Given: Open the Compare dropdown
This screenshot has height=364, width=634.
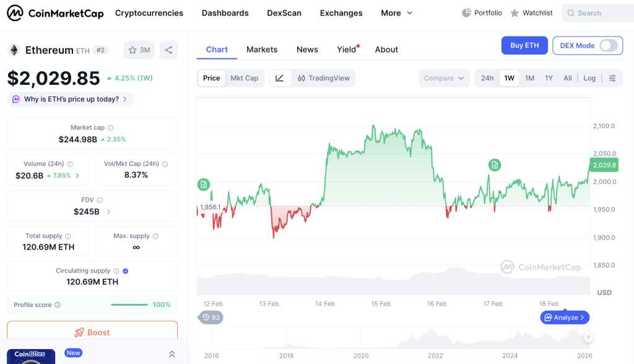Looking at the screenshot, I should click(x=444, y=78).
